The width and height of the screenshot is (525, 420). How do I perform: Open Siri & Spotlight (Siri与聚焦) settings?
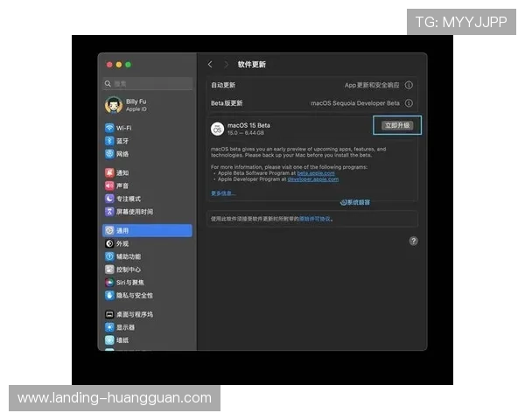[x=130, y=283]
